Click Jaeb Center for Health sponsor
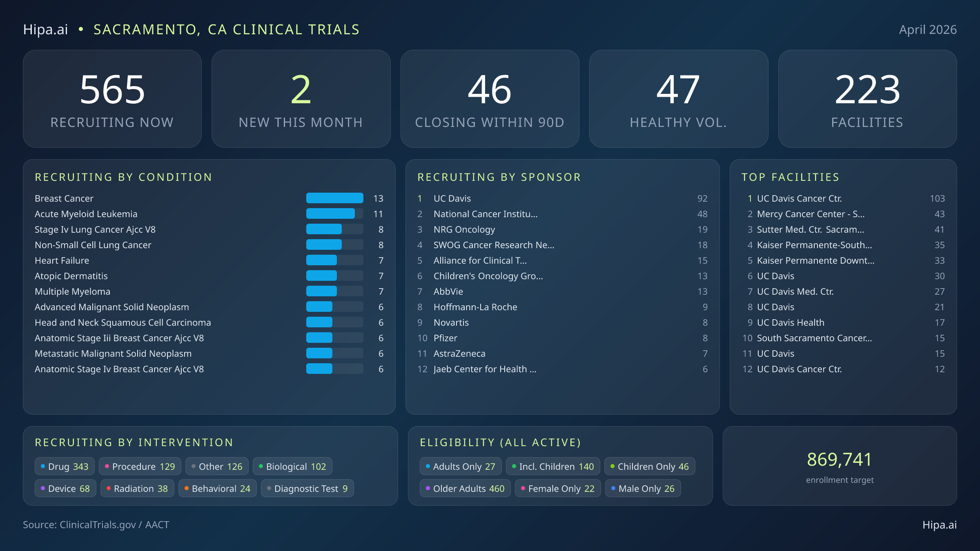Screen dimensions: 980x551 pos(562,369)
